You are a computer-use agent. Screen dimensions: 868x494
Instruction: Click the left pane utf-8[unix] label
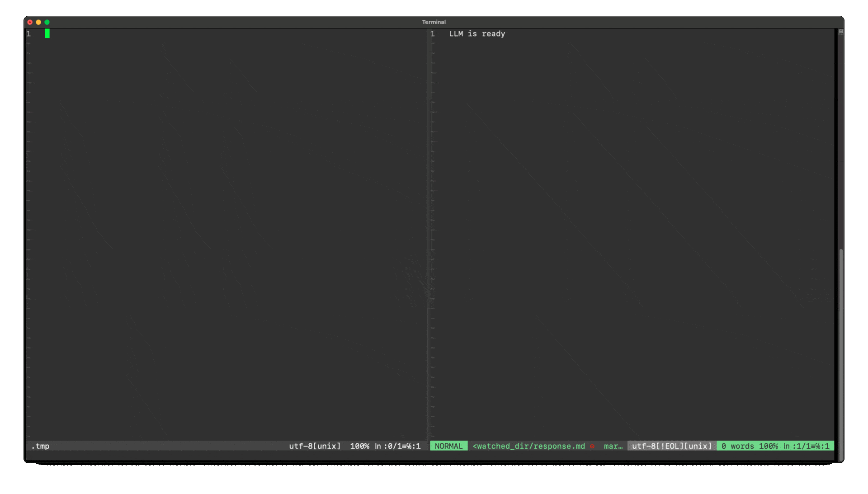coord(315,446)
